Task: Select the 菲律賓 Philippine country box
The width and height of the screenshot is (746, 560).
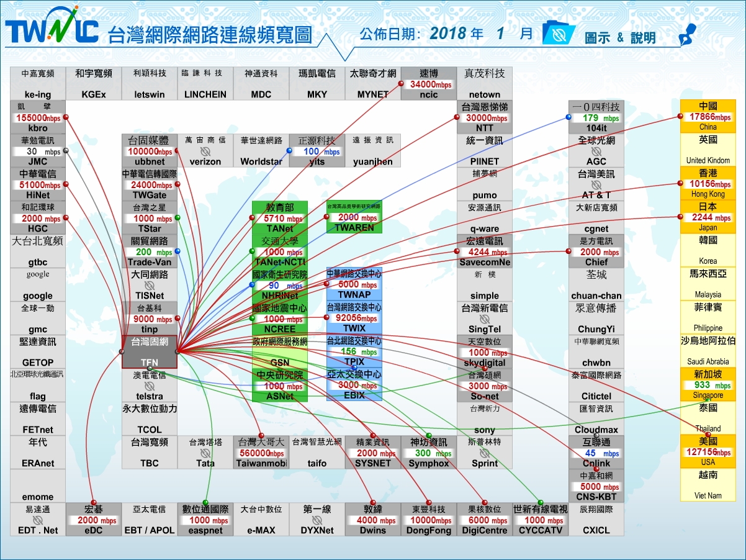Action: point(708,318)
